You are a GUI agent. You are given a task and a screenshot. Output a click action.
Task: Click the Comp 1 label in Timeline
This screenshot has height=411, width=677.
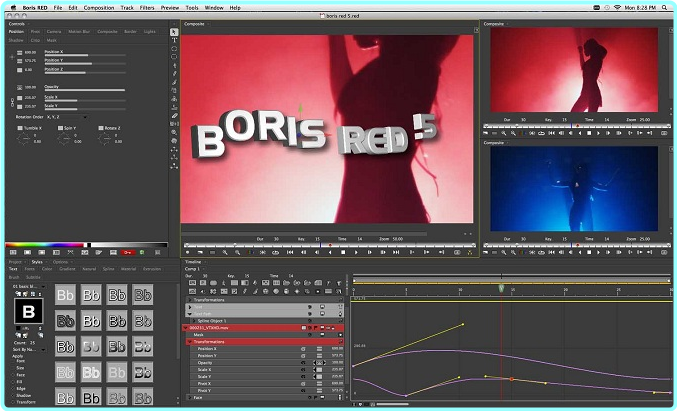193,269
